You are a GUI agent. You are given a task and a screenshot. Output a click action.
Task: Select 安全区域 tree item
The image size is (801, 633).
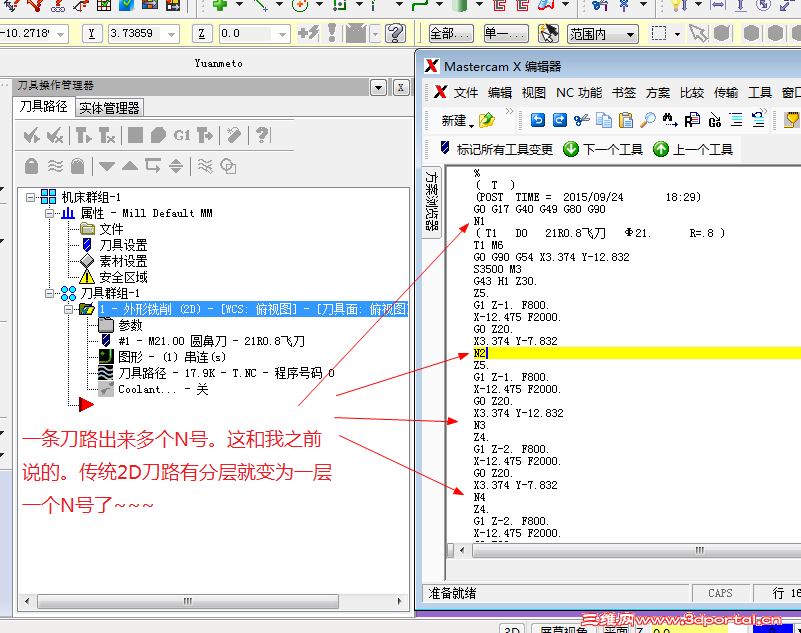[x=123, y=277]
